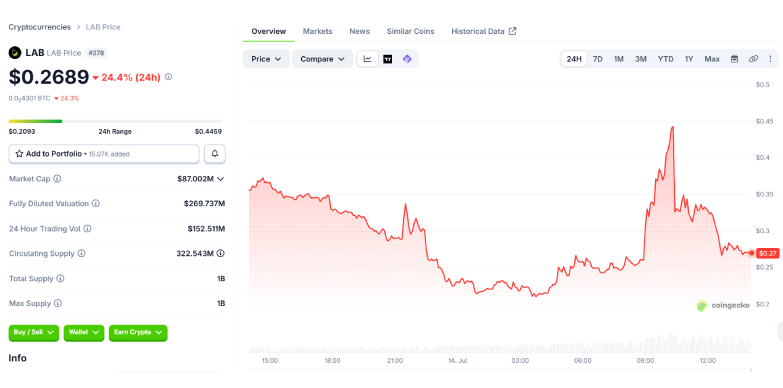Select the 7D time range

597,59
